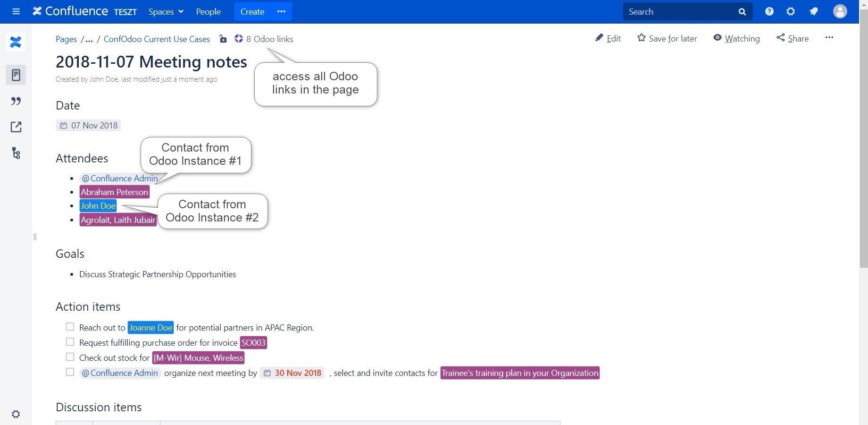Open People in the top menu
Image resolution: width=868 pixels, height=425 pixels.
click(x=208, y=11)
